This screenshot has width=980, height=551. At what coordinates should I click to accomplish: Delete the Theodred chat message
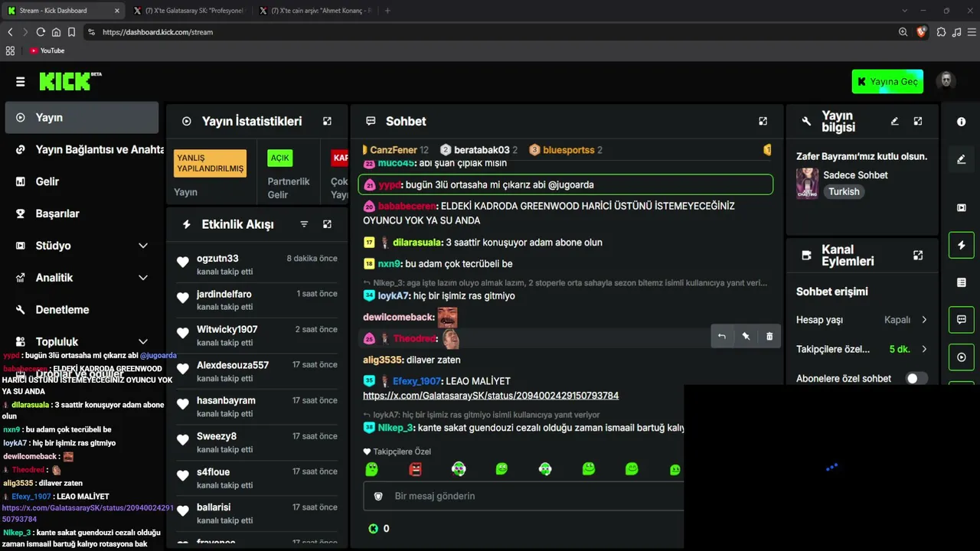tap(769, 336)
